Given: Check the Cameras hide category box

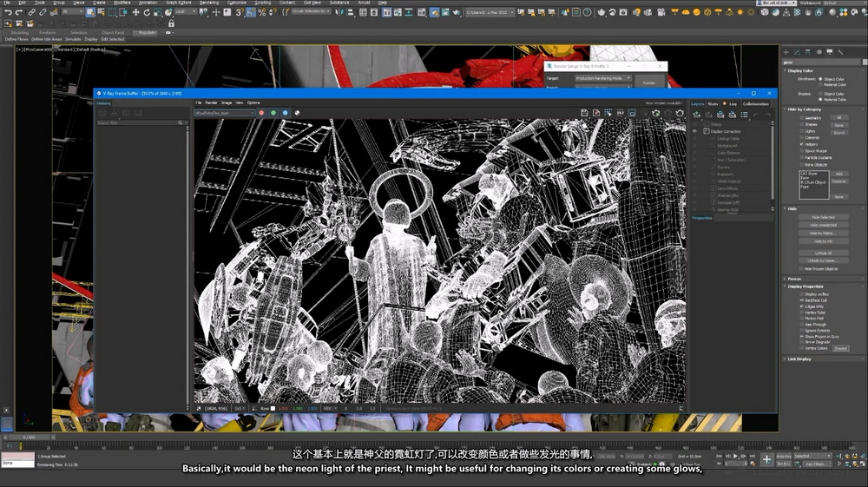Looking at the screenshot, I should tap(801, 138).
